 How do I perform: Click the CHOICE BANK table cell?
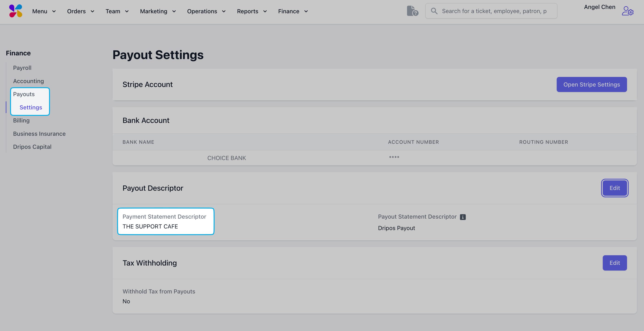click(226, 158)
